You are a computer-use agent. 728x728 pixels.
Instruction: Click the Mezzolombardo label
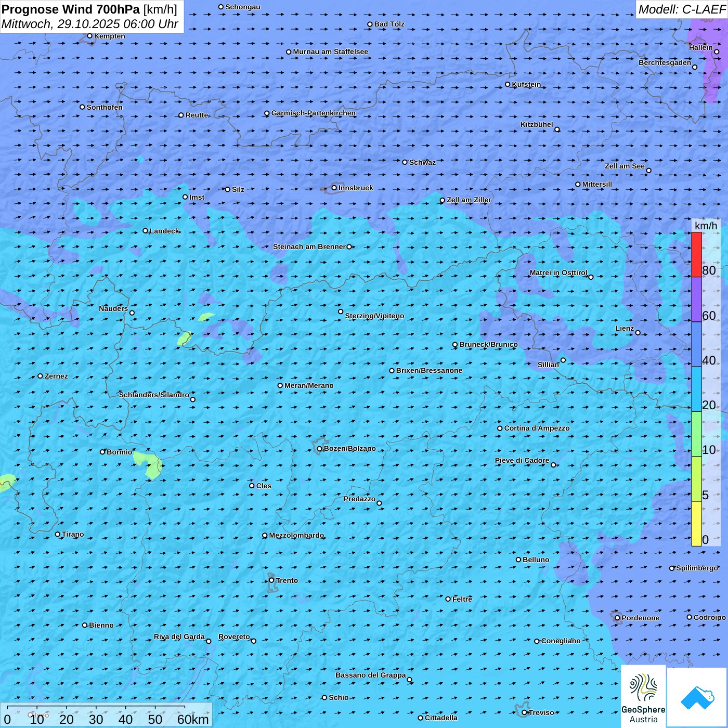(x=296, y=535)
